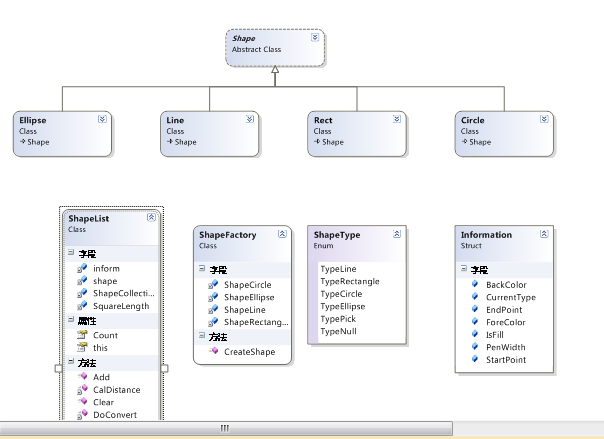Collapse the 方法 section in ShapeFactory
The width and height of the screenshot is (604, 439).
pyautogui.click(x=201, y=337)
